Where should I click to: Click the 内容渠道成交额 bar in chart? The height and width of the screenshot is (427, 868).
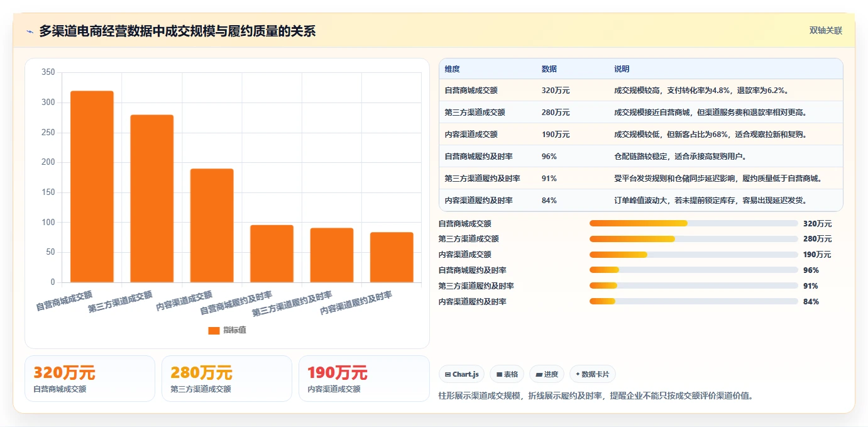tap(212, 226)
